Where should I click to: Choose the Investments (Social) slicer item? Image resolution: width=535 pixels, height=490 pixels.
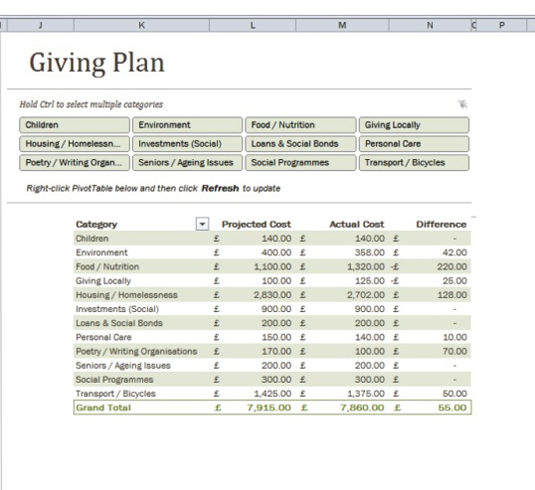187,144
